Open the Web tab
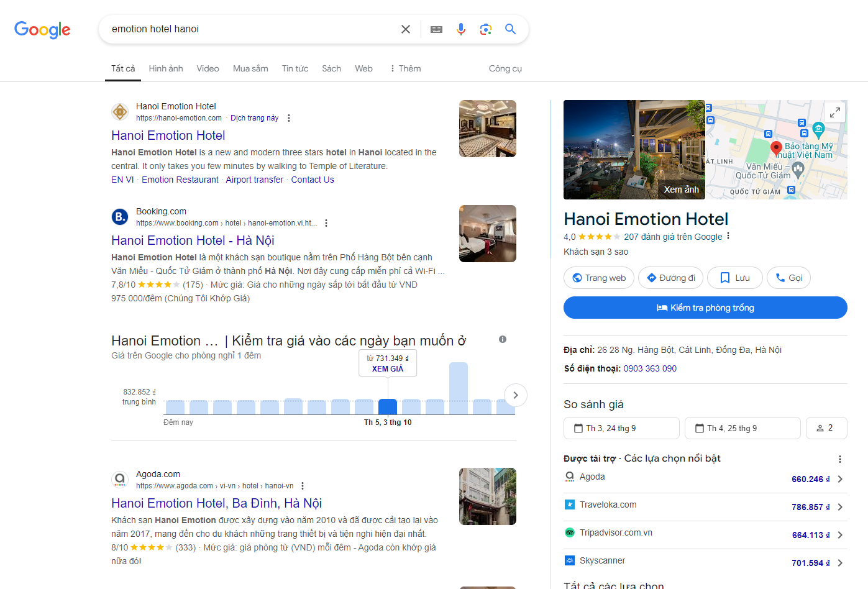This screenshot has width=868, height=589. coord(363,68)
